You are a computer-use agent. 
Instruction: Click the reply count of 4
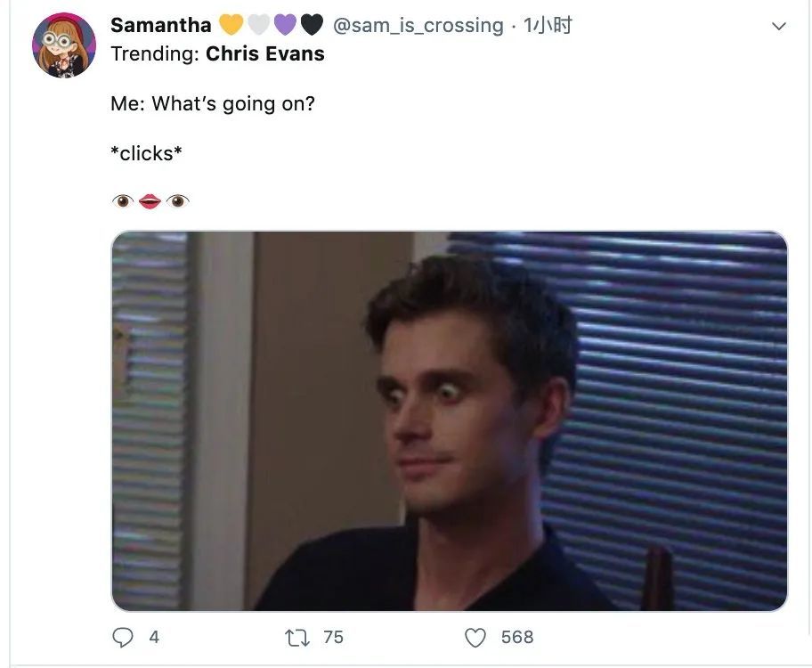coord(154,637)
